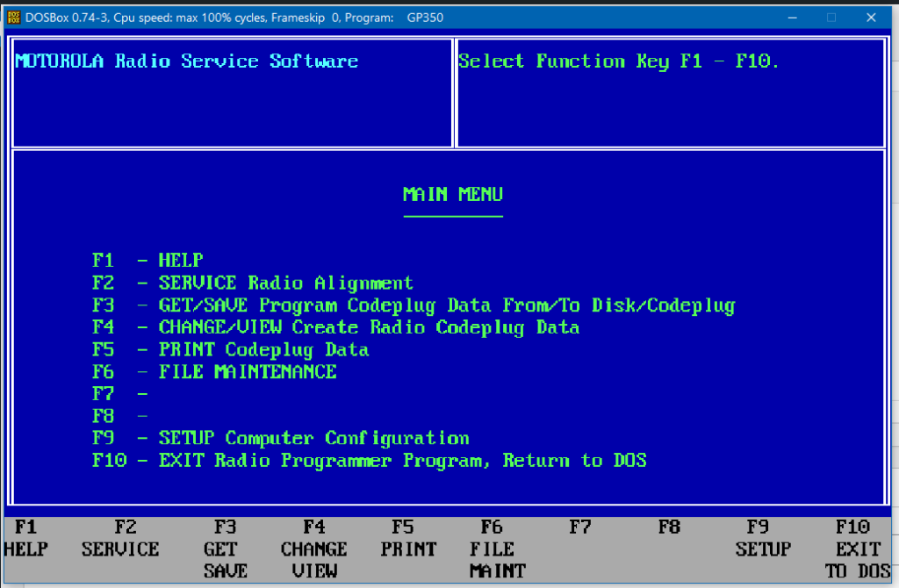Image resolution: width=899 pixels, height=588 pixels.
Task: Select the F9 SETUP bottom key
Action: [x=763, y=538]
